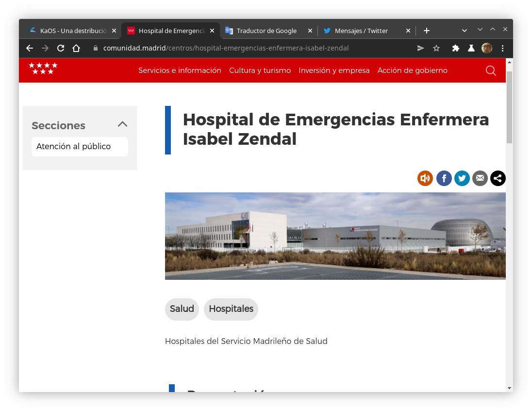Image resolution: width=532 pixels, height=411 pixels.
Task: Click the Comunidad de Madrid stars logo
Action: (x=43, y=68)
